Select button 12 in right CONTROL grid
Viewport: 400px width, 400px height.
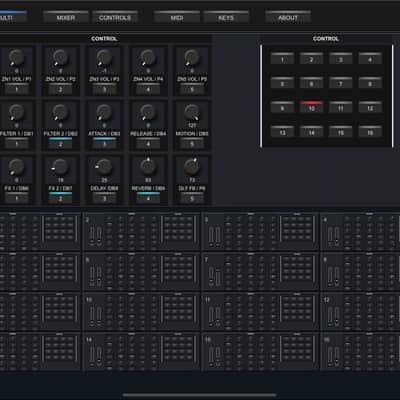point(370,107)
